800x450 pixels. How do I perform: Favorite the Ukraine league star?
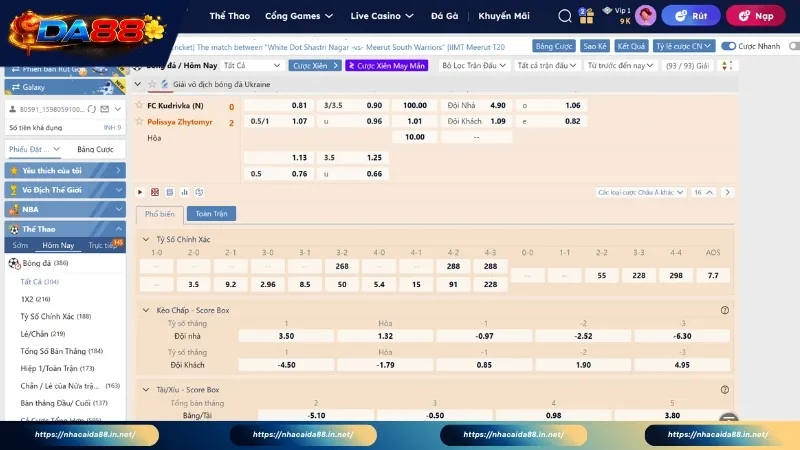click(x=152, y=84)
